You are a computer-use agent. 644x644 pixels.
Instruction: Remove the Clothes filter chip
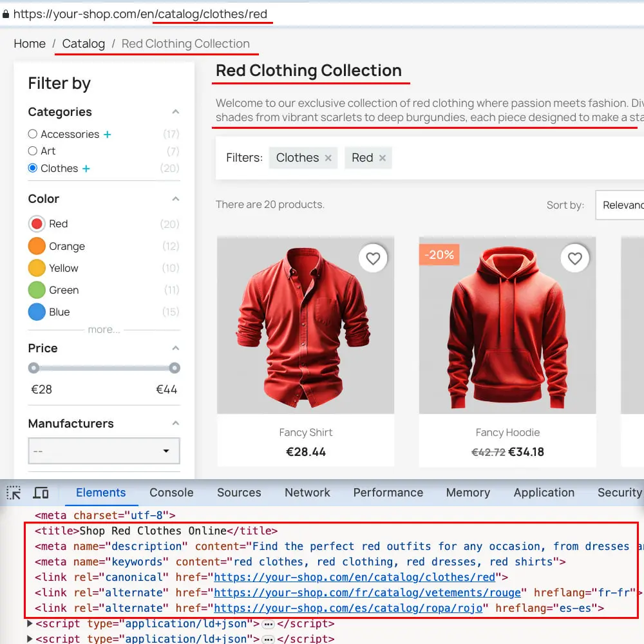pyautogui.click(x=327, y=157)
